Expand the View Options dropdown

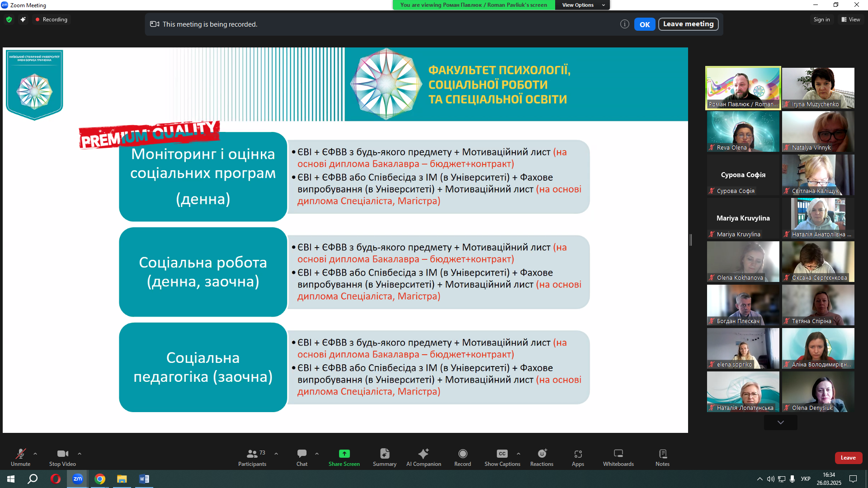(x=582, y=5)
